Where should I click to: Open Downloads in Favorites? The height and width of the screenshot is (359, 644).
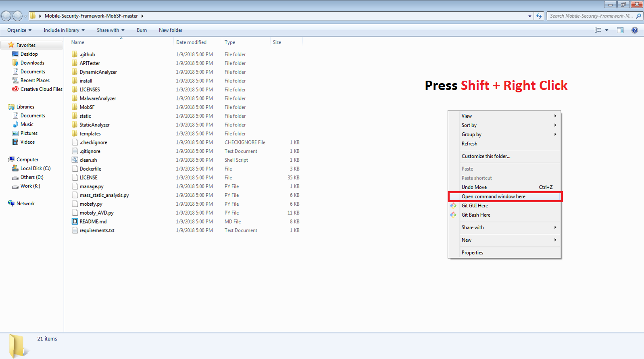[32, 63]
